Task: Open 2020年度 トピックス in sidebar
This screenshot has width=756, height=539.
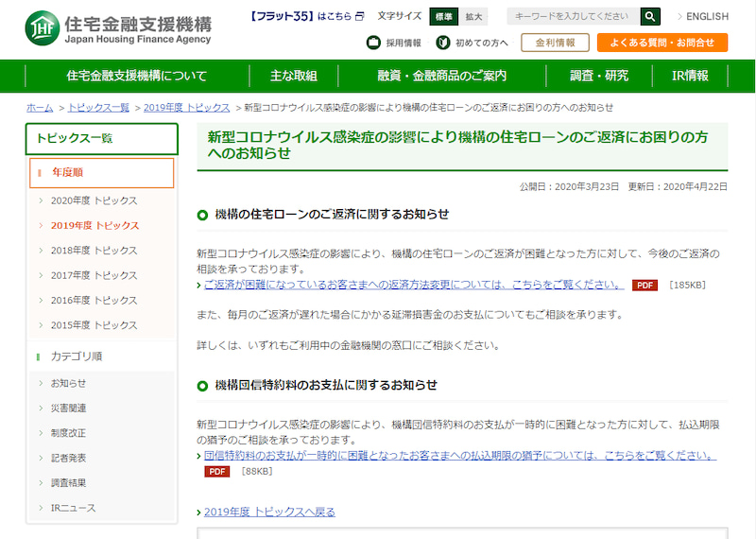Action: tap(94, 200)
